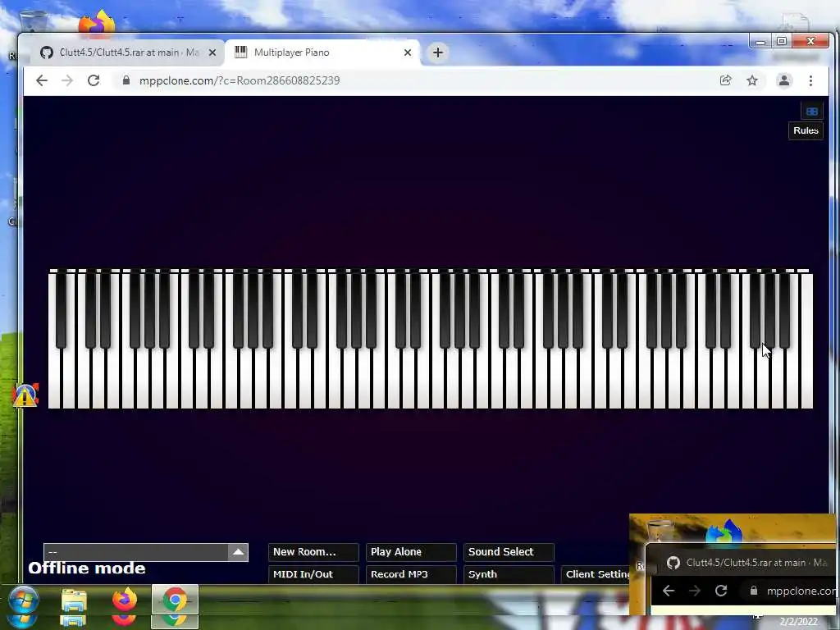Click back arrow in the preview thumbnail
Image resolution: width=840 pixels, height=630 pixels.
[669, 591]
